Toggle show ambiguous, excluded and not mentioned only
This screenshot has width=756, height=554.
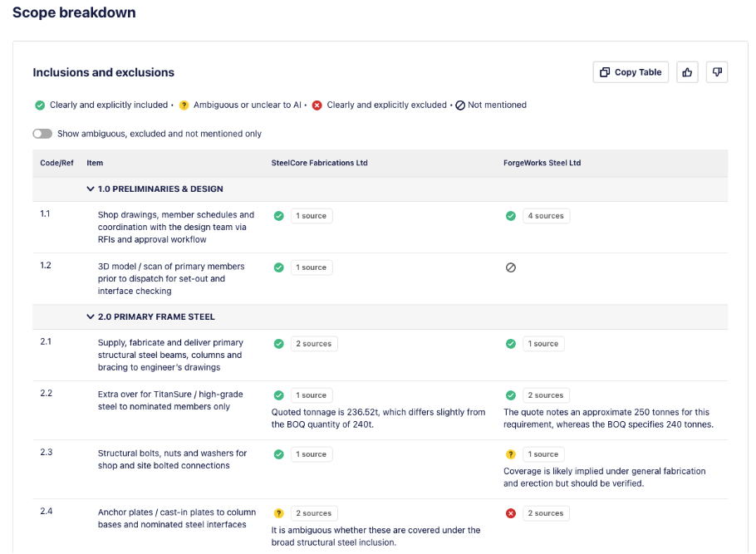tap(42, 134)
